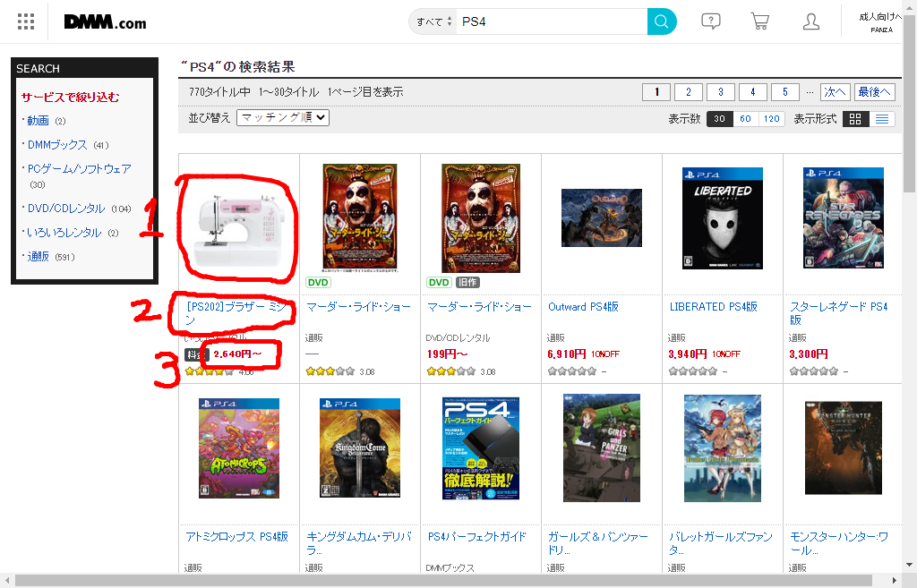Click the 3,940円 price of LIBERATED
917x588 pixels.
(688, 354)
